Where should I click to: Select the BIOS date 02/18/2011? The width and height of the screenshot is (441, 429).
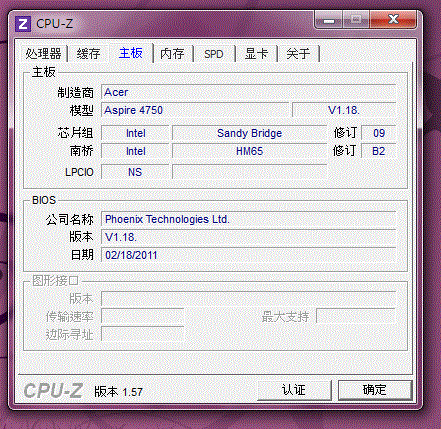click(x=248, y=255)
